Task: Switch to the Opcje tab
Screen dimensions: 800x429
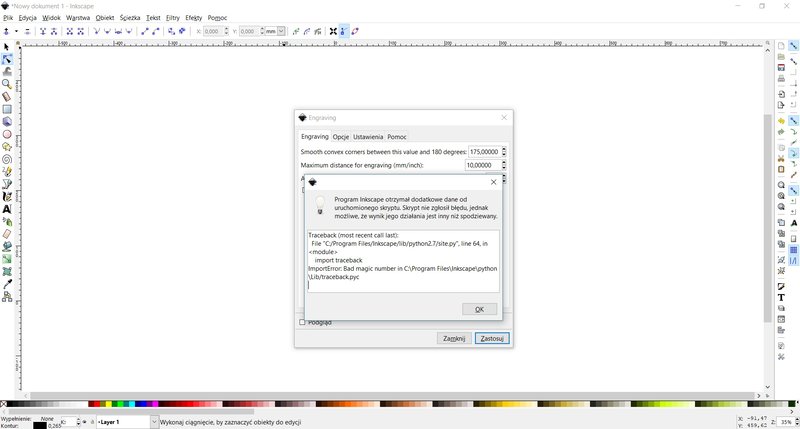Action: point(341,137)
